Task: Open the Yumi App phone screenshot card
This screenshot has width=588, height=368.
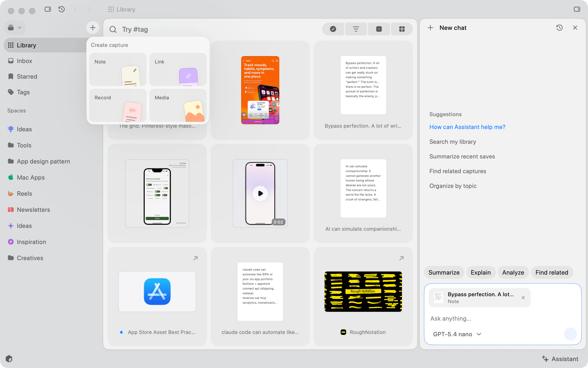Action: [x=157, y=193]
